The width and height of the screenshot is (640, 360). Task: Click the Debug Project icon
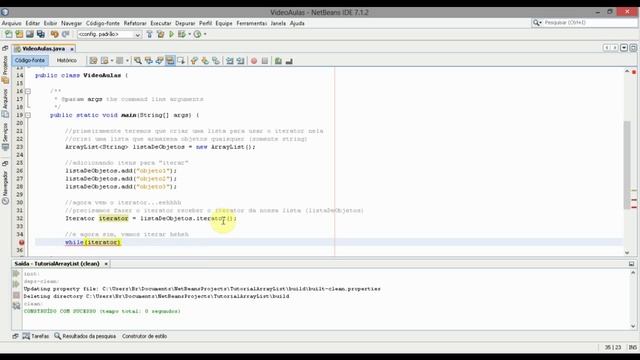tap(182, 34)
